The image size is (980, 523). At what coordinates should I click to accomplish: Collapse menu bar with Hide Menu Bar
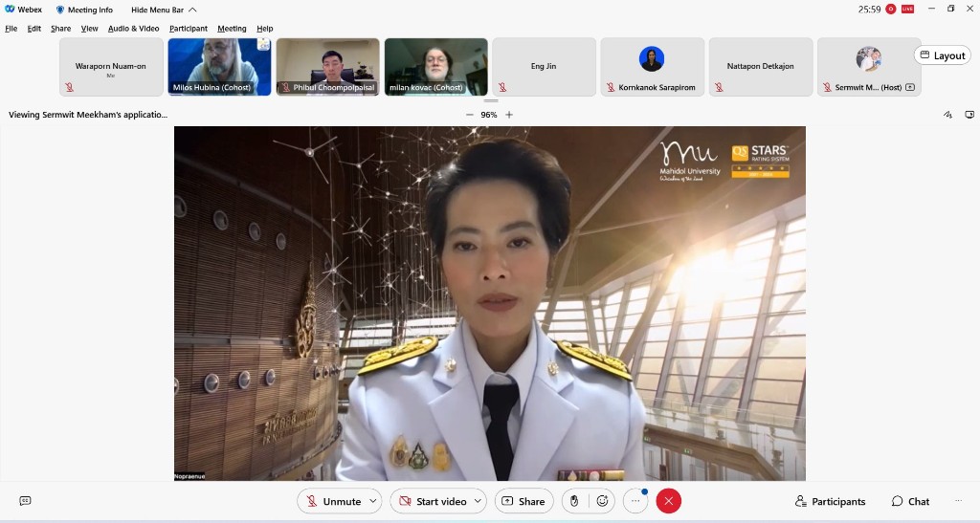(164, 10)
